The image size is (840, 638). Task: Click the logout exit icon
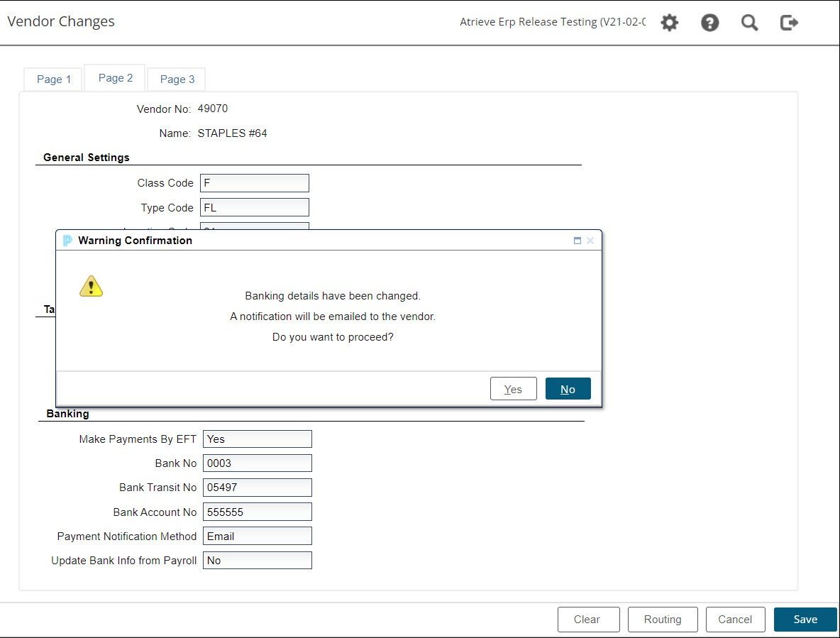click(x=789, y=23)
